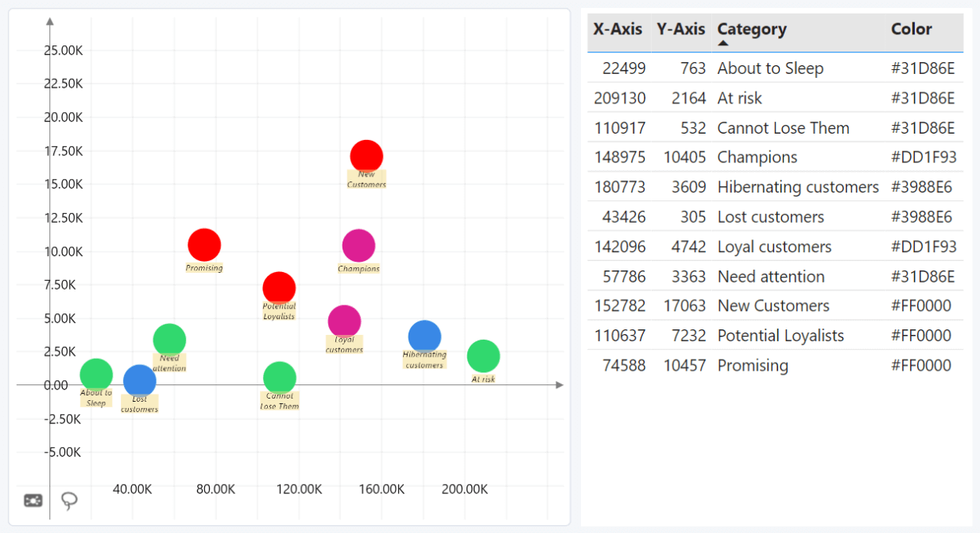This screenshot has height=533, width=980.
Task: Click the At risk green bubble
Action: point(483,356)
